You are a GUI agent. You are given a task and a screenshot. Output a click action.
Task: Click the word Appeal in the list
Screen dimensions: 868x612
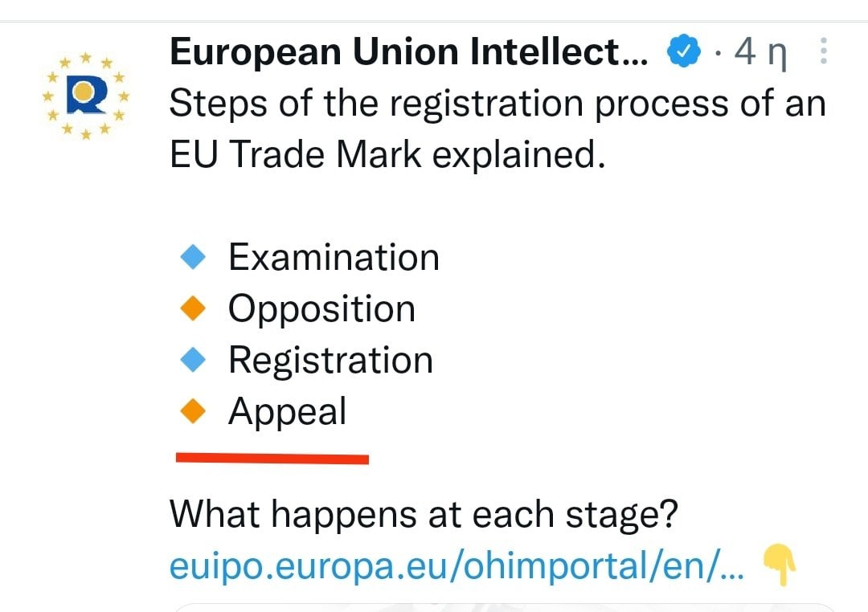(287, 412)
